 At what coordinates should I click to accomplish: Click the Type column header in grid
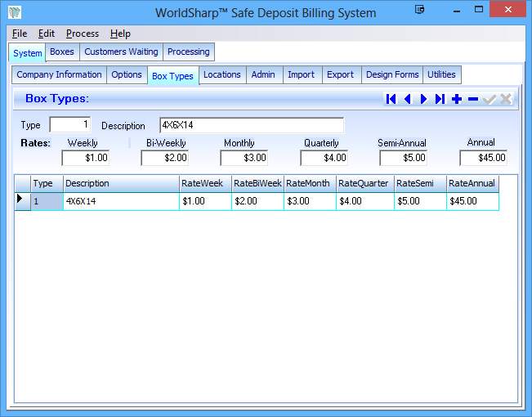pyautogui.click(x=47, y=184)
